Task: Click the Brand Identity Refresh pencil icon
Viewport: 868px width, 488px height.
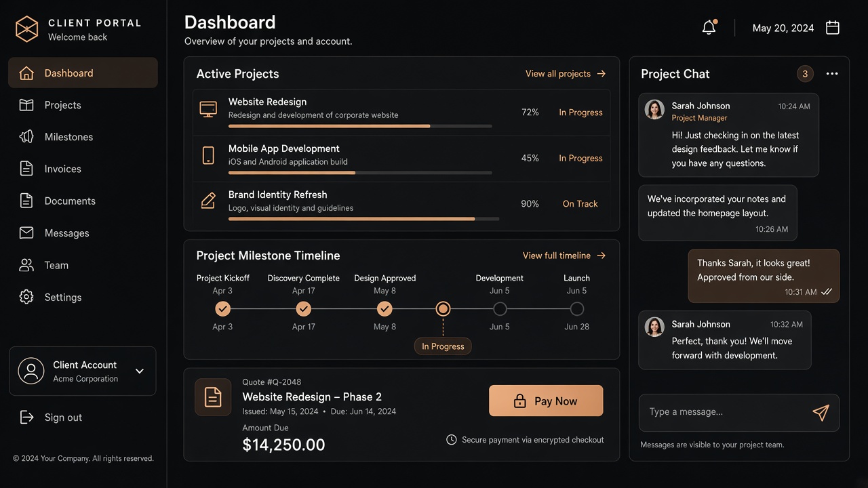Action: [x=208, y=201]
